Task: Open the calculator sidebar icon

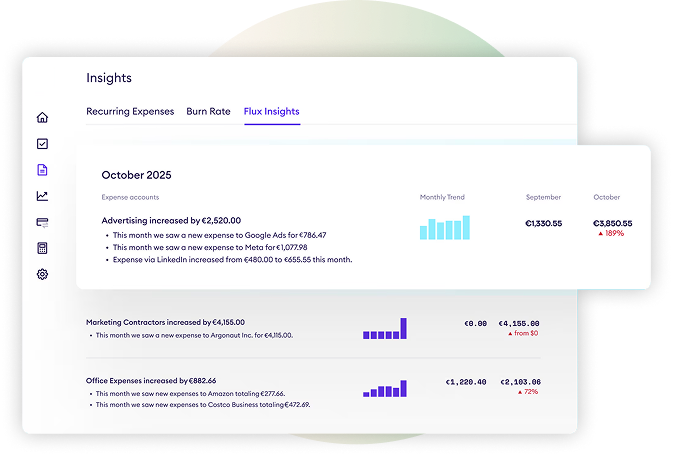Action: tap(42, 248)
